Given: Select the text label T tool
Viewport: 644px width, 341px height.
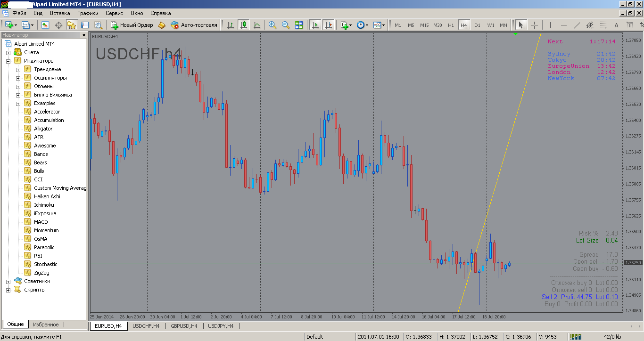Looking at the screenshot, I should click(x=629, y=25).
